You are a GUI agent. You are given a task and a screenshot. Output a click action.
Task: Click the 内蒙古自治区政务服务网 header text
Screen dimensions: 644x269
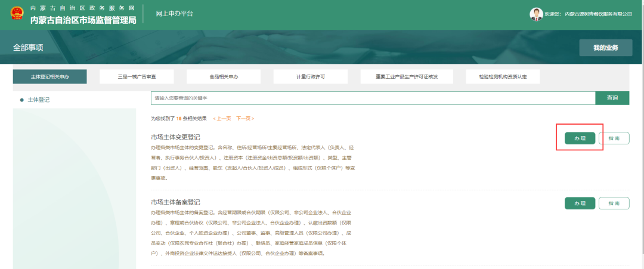pyautogui.click(x=82, y=8)
